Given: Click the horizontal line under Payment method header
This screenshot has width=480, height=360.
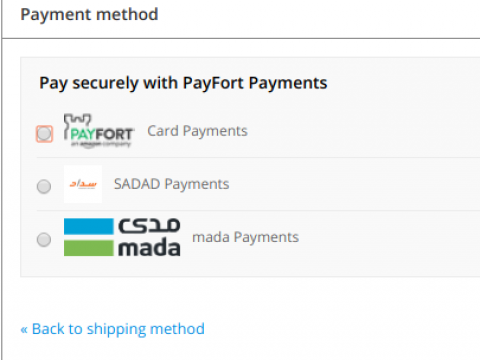Looking at the screenshot, I should tap(241, 38).
